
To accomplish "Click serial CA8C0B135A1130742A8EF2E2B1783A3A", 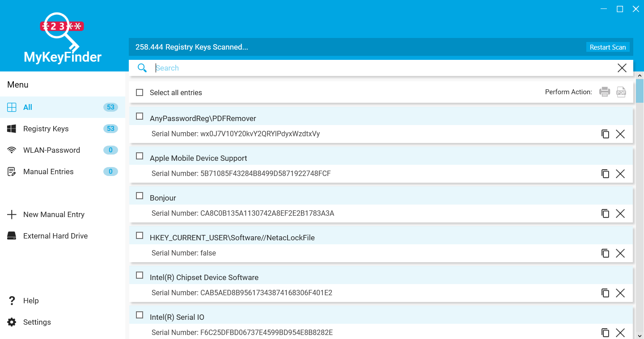I will [x=267, y=213].
